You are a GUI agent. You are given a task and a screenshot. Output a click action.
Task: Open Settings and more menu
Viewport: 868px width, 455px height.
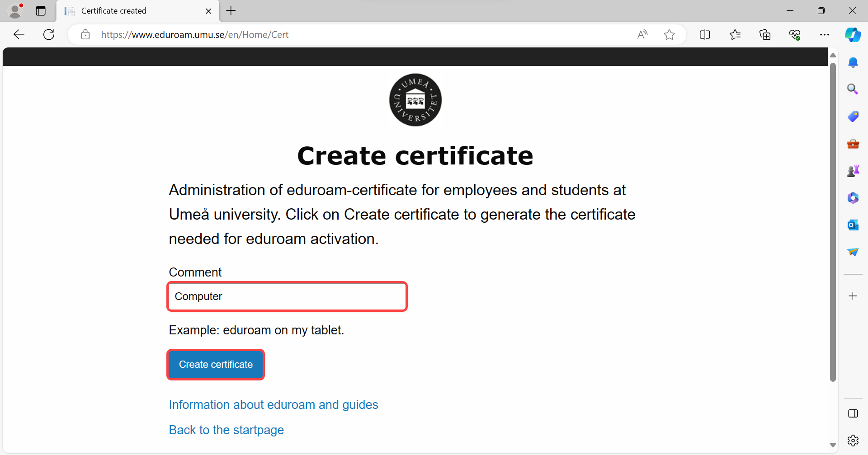coord(824,35)
